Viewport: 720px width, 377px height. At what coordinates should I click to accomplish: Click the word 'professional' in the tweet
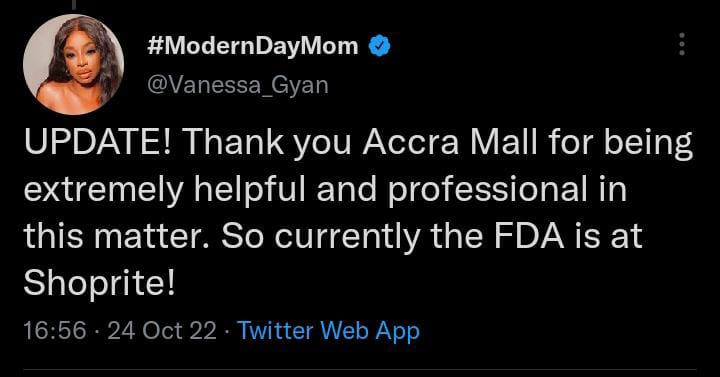coord(488,191)
